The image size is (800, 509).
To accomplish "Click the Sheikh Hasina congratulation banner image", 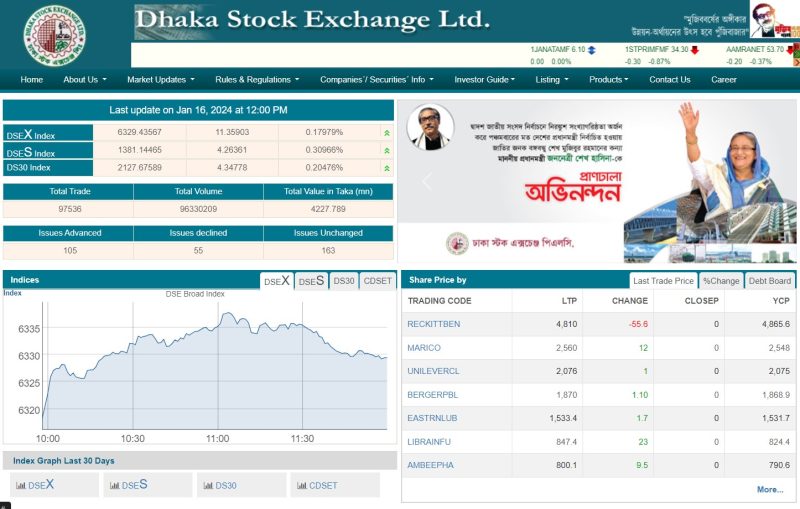I will click(x=597, y=180).
